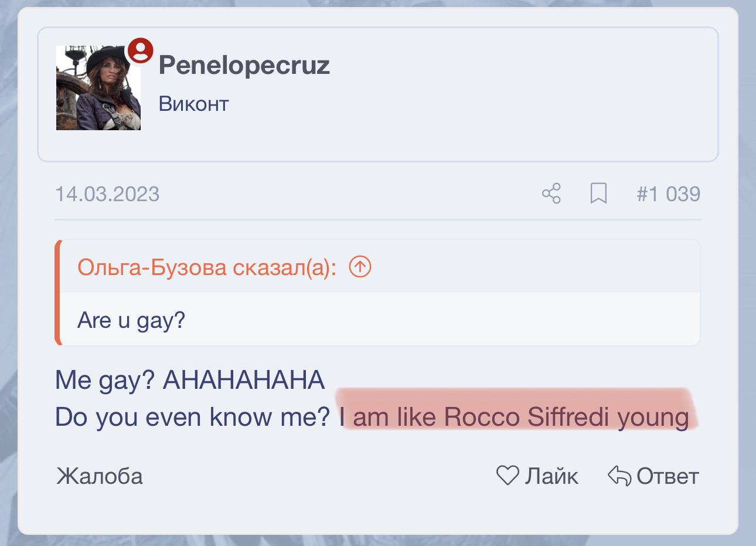756x546 pixels.
Task: Bookmark this post with the bookmark icon
Action: point(598,194)
